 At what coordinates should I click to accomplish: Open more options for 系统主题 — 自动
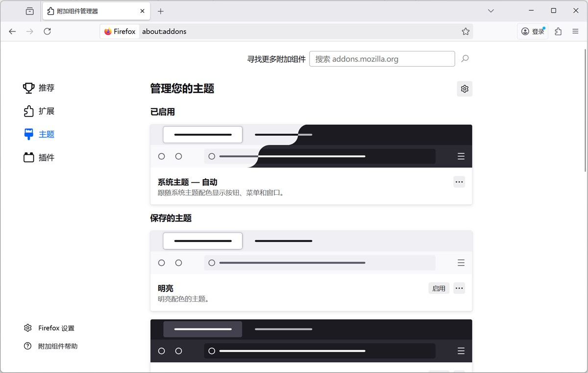pos(459,182)
